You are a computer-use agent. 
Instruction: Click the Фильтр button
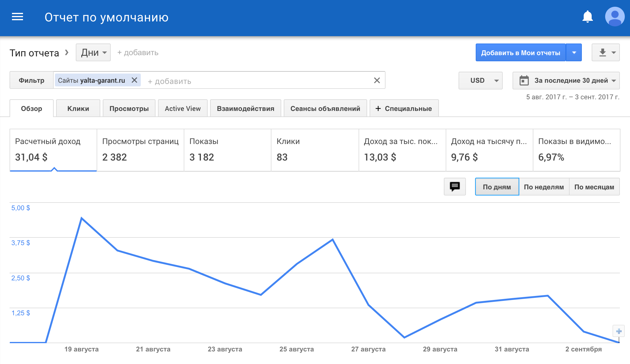[31, 80]
